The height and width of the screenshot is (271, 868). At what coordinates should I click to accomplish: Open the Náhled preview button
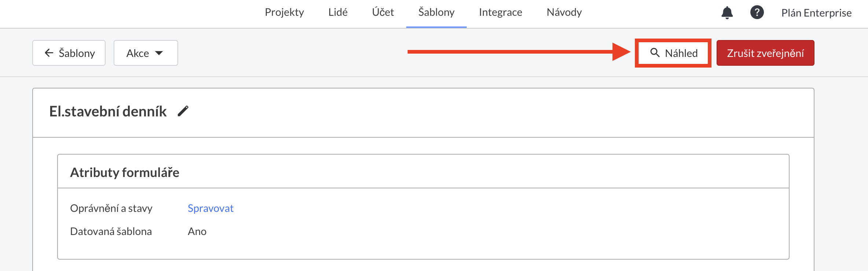pos(673,53)
